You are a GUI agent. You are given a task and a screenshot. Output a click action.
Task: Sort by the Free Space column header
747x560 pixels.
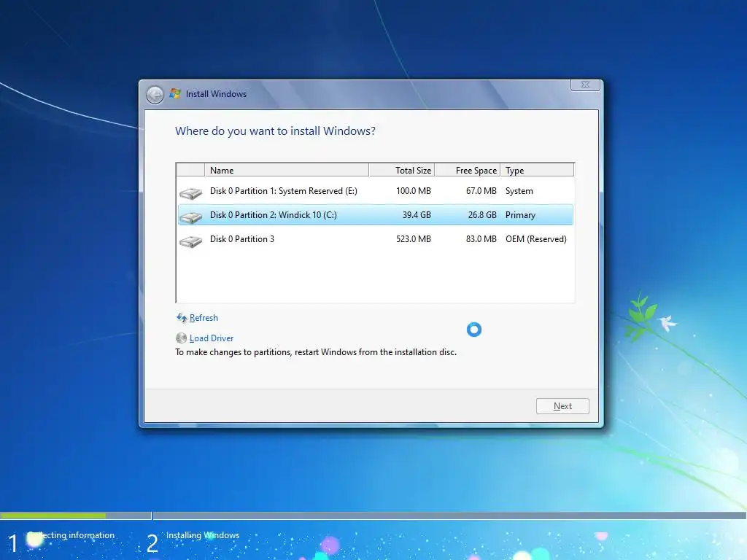(468, 170)
